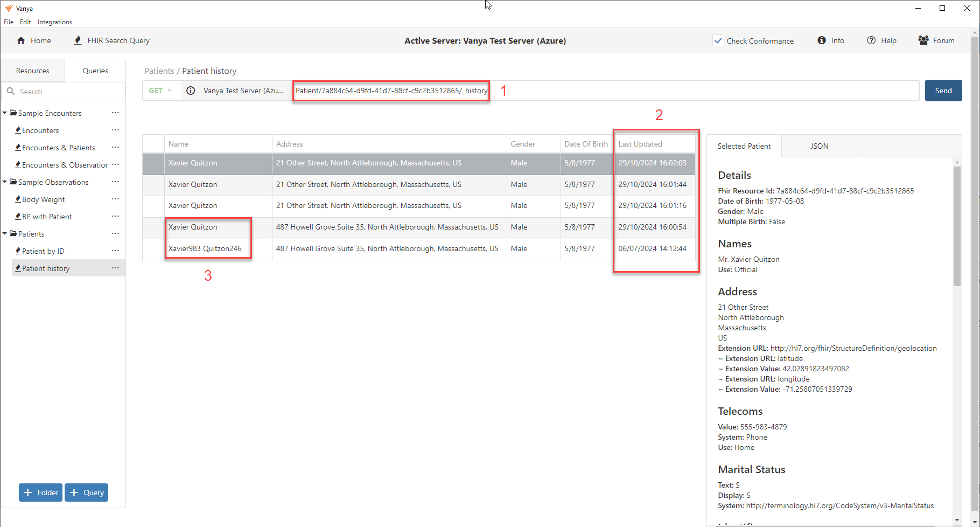Select the row updated 29/10/2024 16:02:03

419,163
